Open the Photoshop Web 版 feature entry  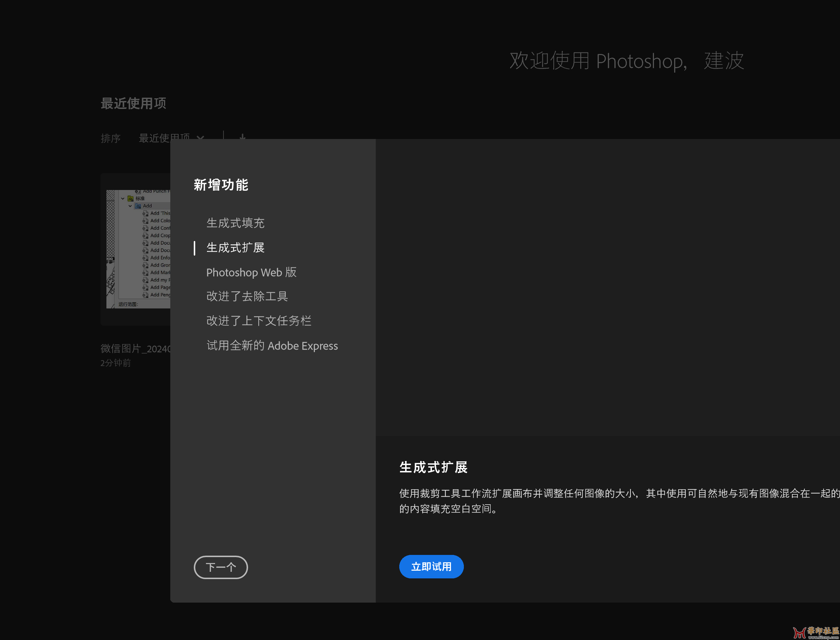click(x=251, y=273)
